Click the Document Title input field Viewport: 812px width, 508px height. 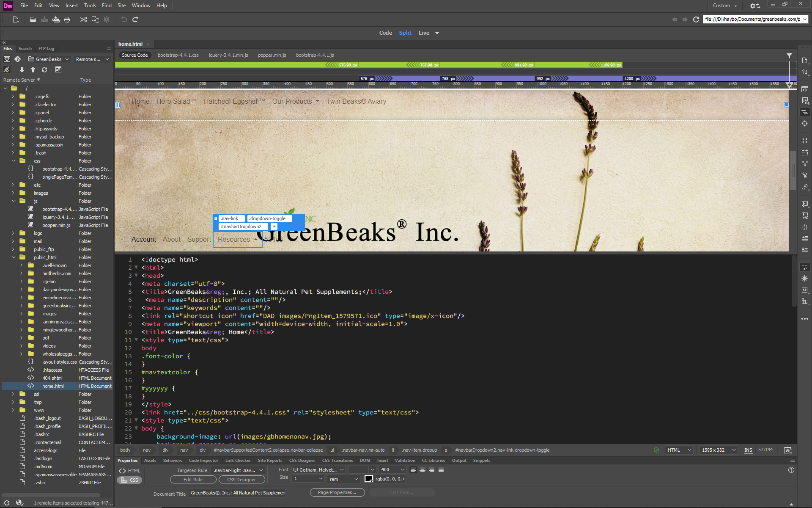pyautogui.click(x=237, y=492)
